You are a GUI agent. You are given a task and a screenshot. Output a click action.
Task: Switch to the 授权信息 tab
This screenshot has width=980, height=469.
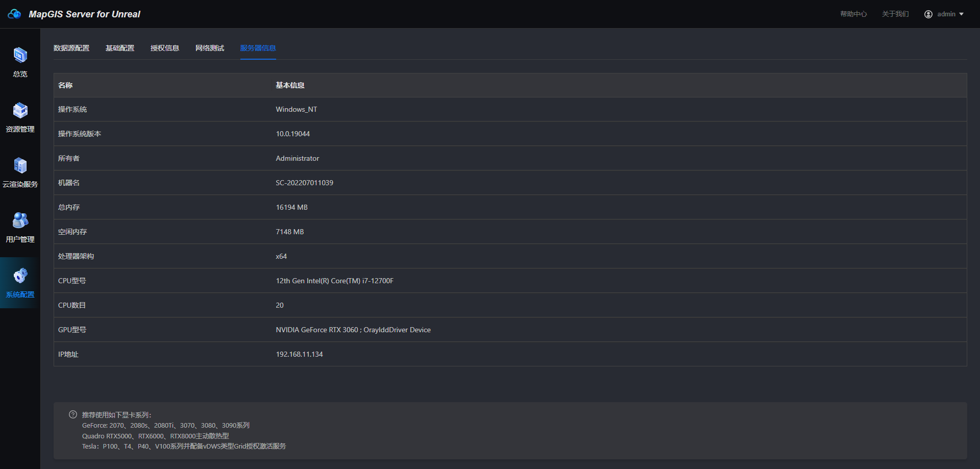[165, 48]
